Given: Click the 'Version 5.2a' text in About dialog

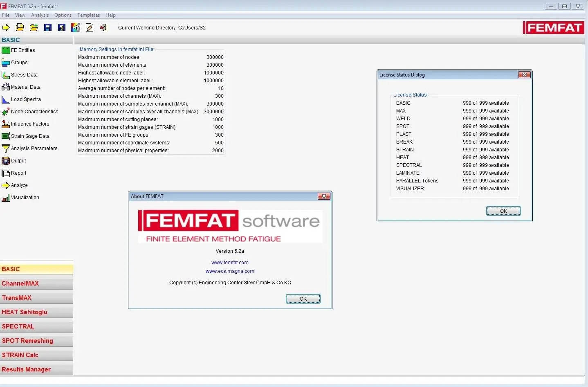Looking at the screenshot, I should (230, 251).
